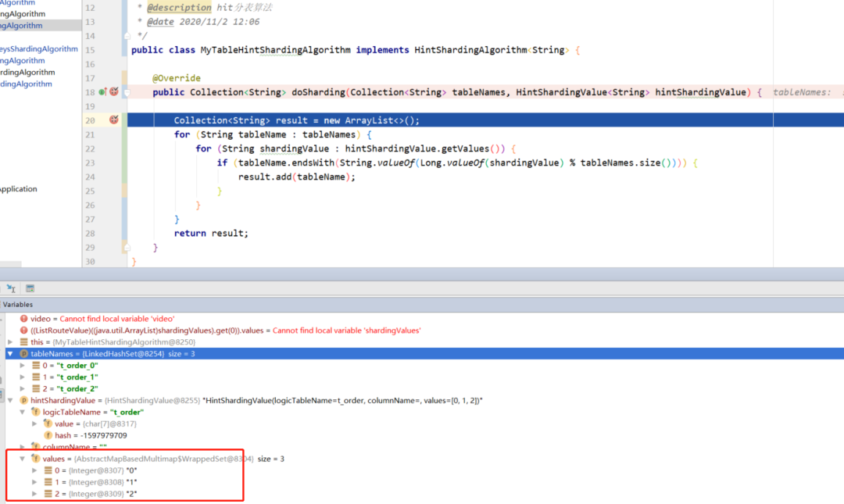The height and width of the screenshot is (504, 844).
Task: Click the field icon beside char[7] value
Action: pyautogui.click(x=48, y=424)
